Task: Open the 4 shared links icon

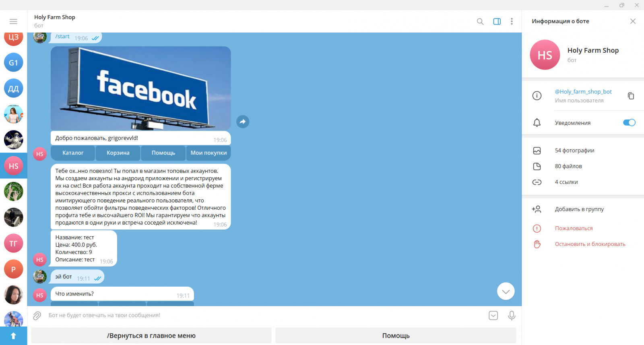Action: [537, 182]
